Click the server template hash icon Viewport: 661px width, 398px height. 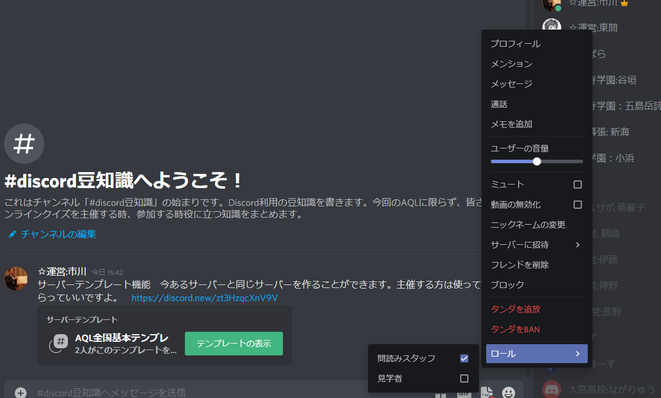point(60,342)
